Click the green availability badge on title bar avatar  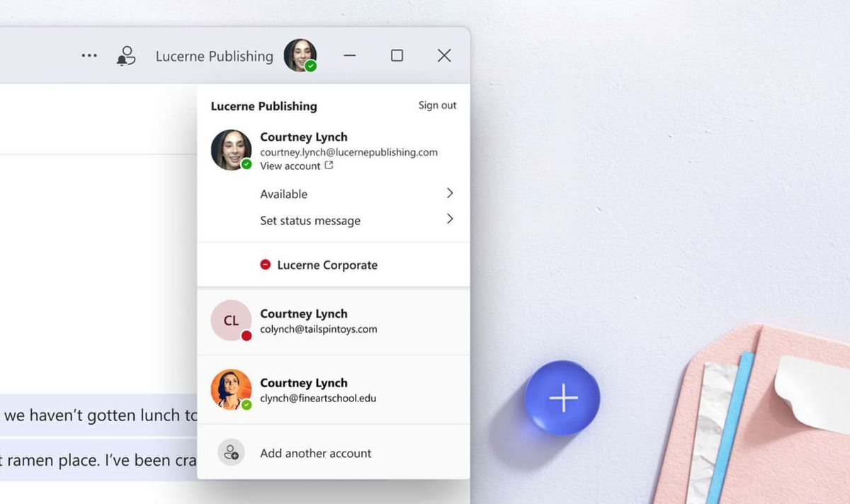tap(310, 65)
